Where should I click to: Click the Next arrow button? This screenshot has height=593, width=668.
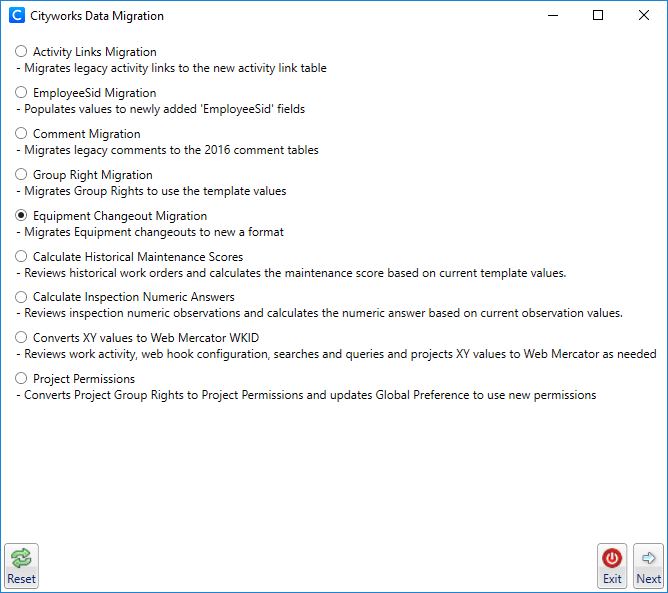click(648, 565)
